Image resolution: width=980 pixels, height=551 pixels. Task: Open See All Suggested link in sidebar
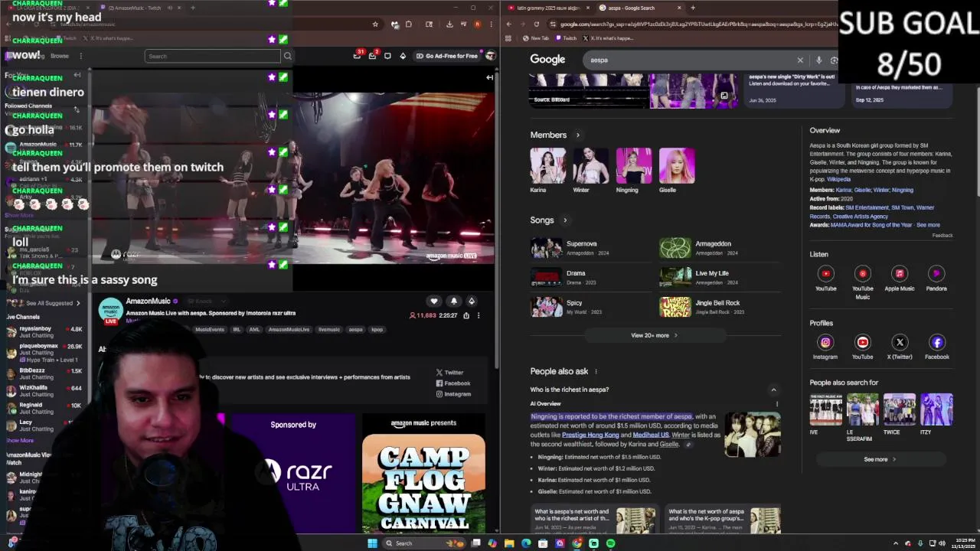52,303
